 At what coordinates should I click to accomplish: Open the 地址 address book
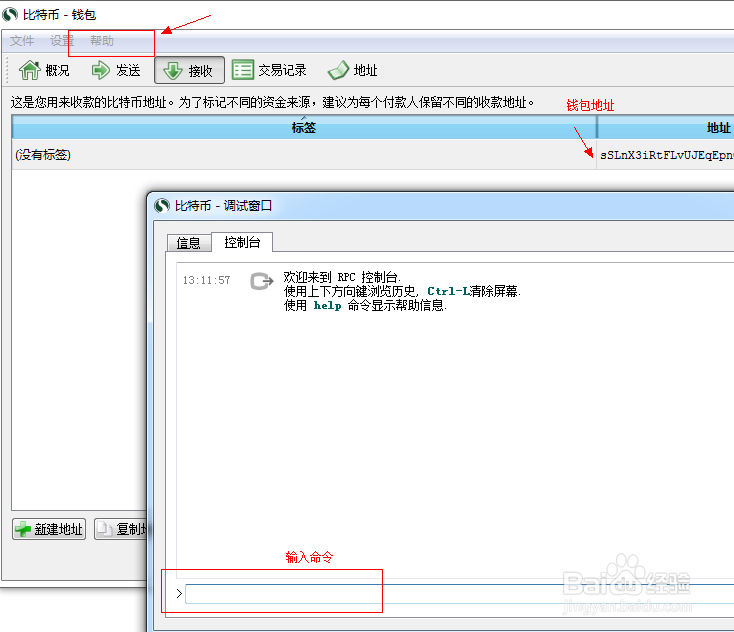[x=353, y=70]
